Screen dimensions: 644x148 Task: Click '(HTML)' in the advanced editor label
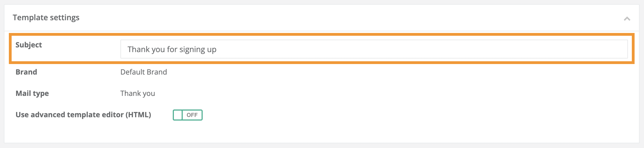tap(138, 115)
